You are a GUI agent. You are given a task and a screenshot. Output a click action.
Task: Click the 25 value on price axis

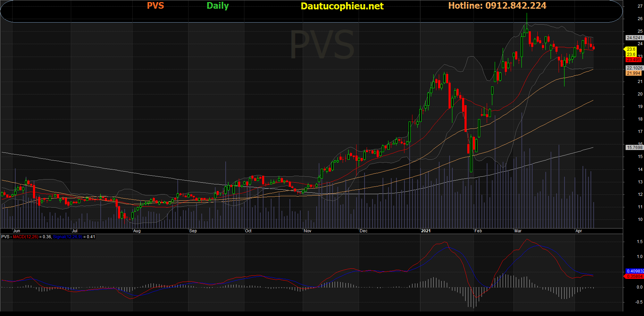click(x=640, y=31)
